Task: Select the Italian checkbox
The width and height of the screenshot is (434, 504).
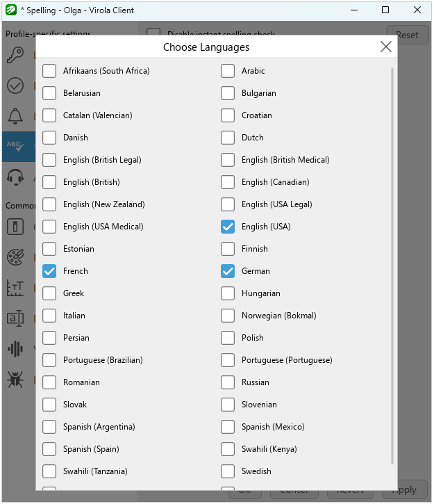Action: point(49,316)
